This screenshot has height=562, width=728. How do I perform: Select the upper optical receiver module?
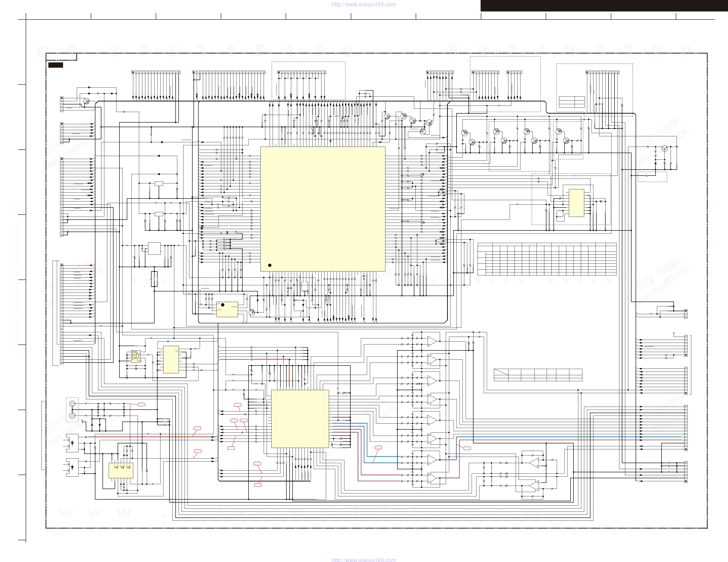pyautogui.click(x=72, y=443)
